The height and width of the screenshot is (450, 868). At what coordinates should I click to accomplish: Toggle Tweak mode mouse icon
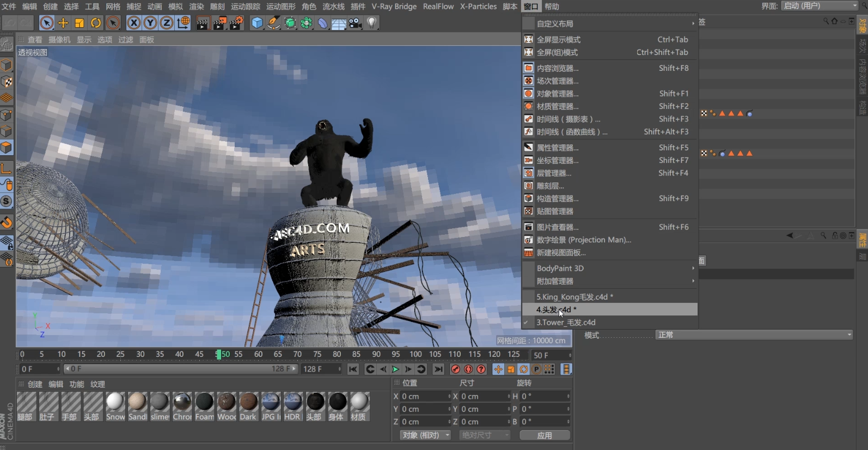(7, 185)
